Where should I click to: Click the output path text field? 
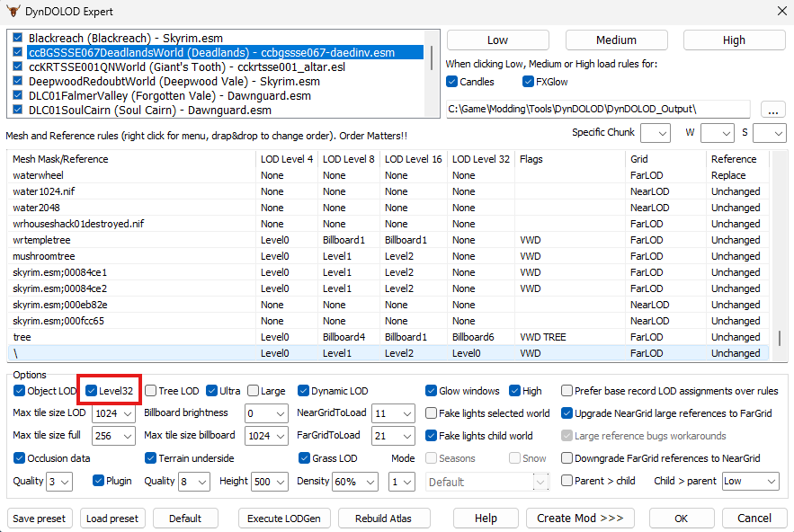pos(597,109)
